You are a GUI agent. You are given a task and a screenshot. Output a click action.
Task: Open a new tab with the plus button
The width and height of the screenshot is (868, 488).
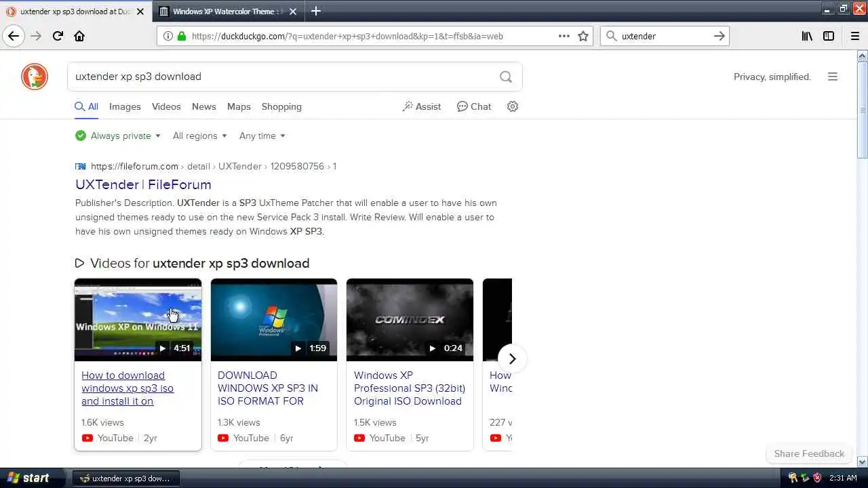[x=316, y=11]
